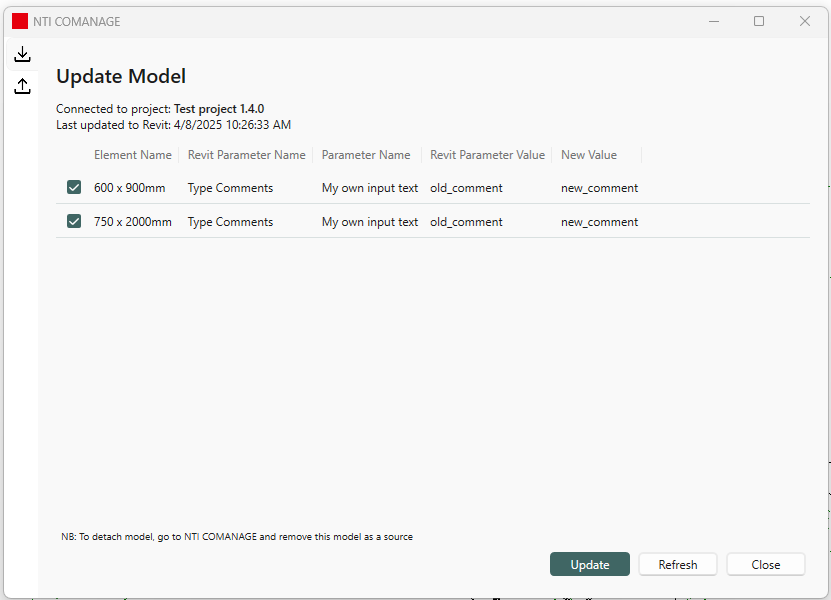Click old_comment in the 600 x 900mm row
The height and width of the screenshot is (600, 831).
466,188
